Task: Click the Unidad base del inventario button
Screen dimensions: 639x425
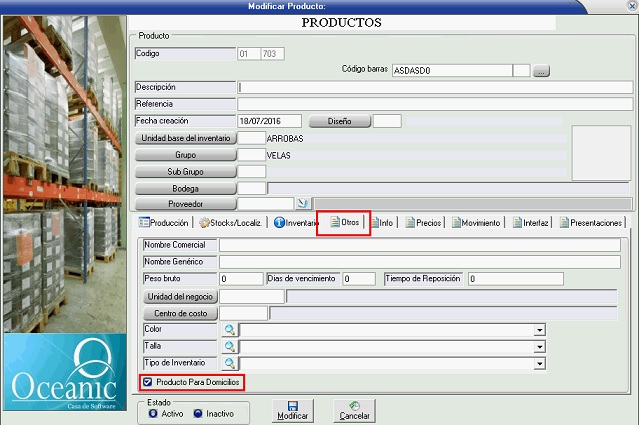Action: coord(186,139)
